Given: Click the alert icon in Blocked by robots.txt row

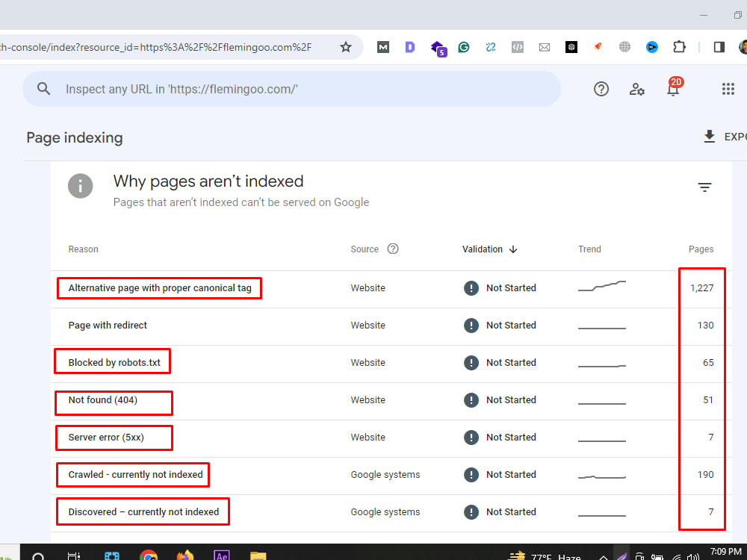Looking at the screenshot, I should (471, 363).
